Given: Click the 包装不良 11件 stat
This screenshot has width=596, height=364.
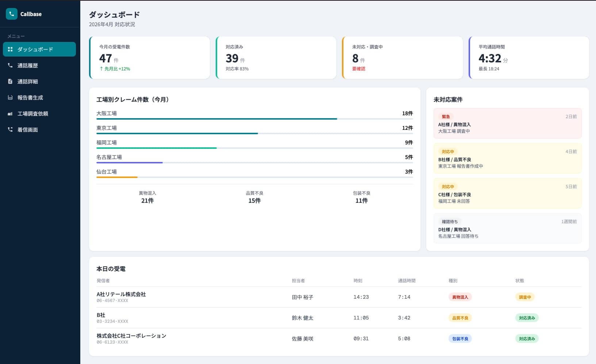Looking at the screenshot, I should click(x=362, y=197).
